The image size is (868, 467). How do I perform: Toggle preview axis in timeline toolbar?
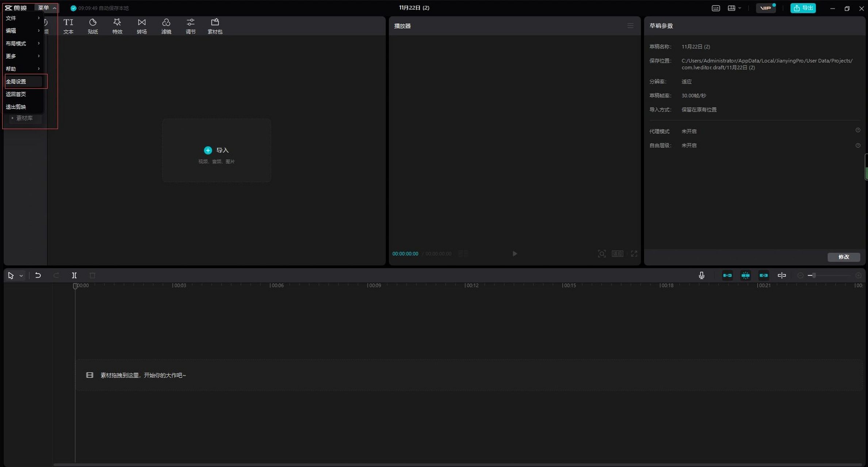pos(782,275)
